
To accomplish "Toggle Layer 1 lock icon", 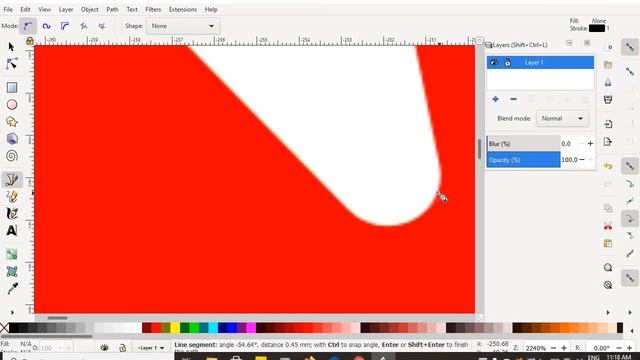I will (x=507, y=62).
